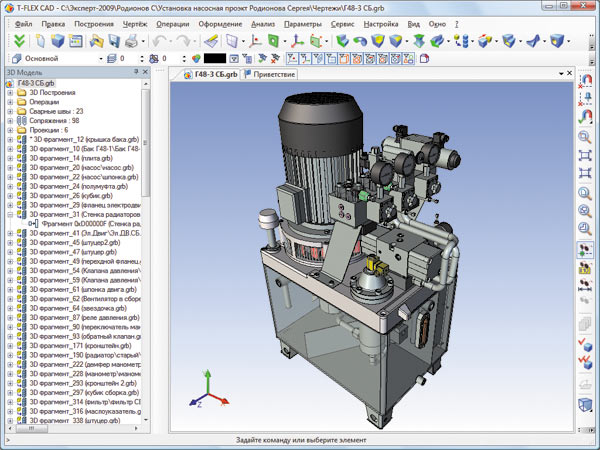Open the Операции menu
600x450 pixels.
173,24
